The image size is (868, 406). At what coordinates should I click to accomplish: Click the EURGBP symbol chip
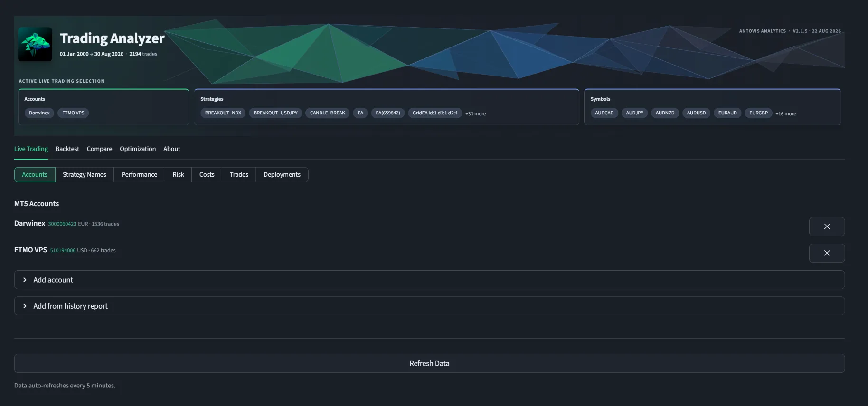click(759, 113)
